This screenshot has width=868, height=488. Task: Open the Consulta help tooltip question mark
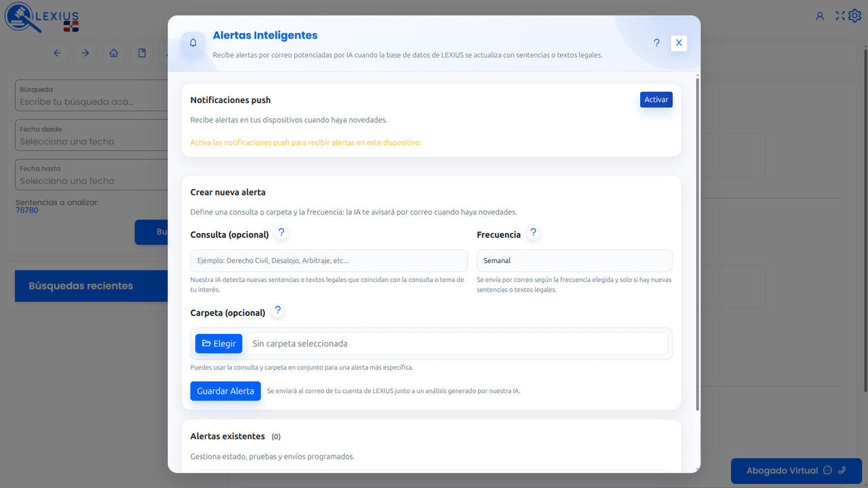coord(281,232)
